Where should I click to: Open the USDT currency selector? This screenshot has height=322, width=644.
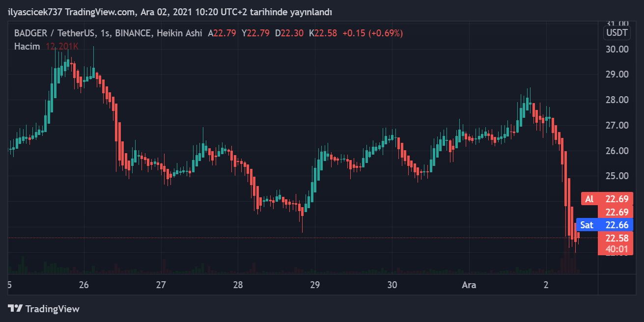(617, 33)
